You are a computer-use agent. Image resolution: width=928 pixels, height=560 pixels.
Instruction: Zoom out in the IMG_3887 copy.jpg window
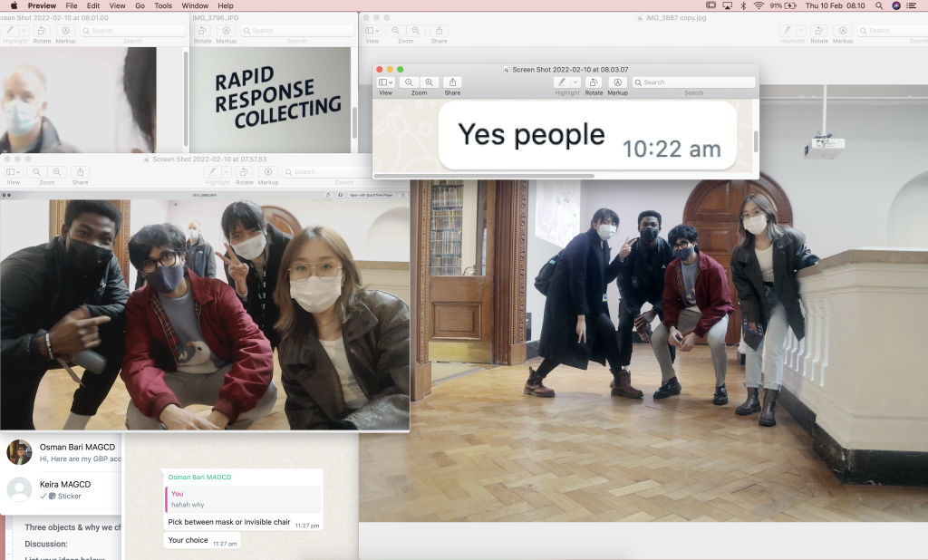395,30
